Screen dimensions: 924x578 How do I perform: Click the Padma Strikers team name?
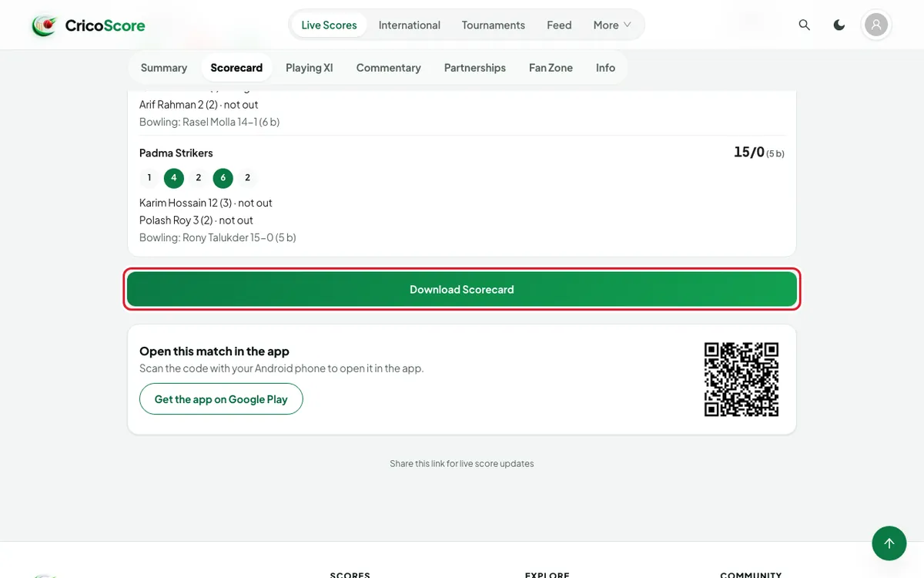pos(176,153)
